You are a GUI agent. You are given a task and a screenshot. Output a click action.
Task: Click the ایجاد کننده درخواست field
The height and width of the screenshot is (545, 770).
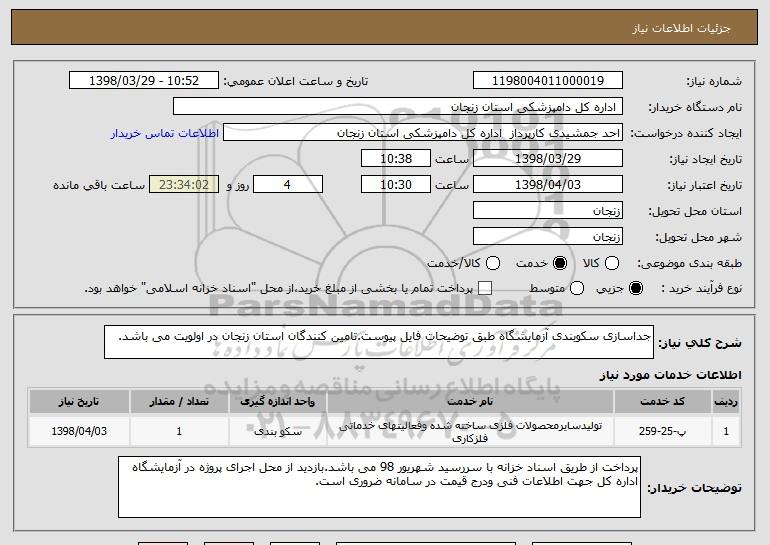[x=423, y=133]
